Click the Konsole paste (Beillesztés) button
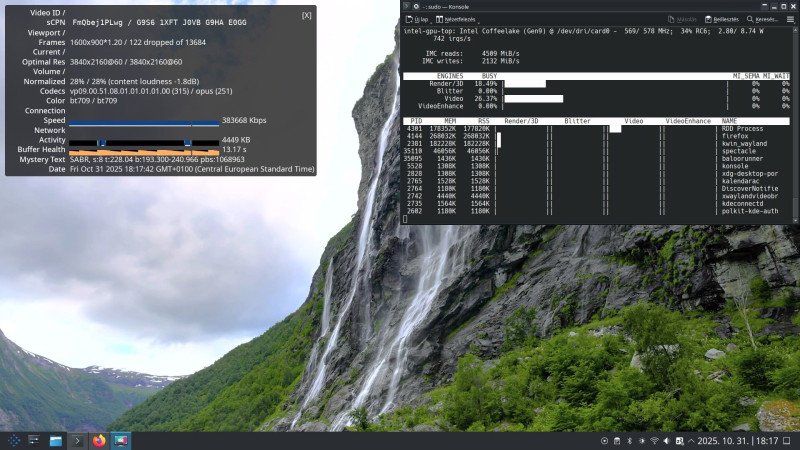This screenshot has width=800, height=450. (x=722, y=19)
